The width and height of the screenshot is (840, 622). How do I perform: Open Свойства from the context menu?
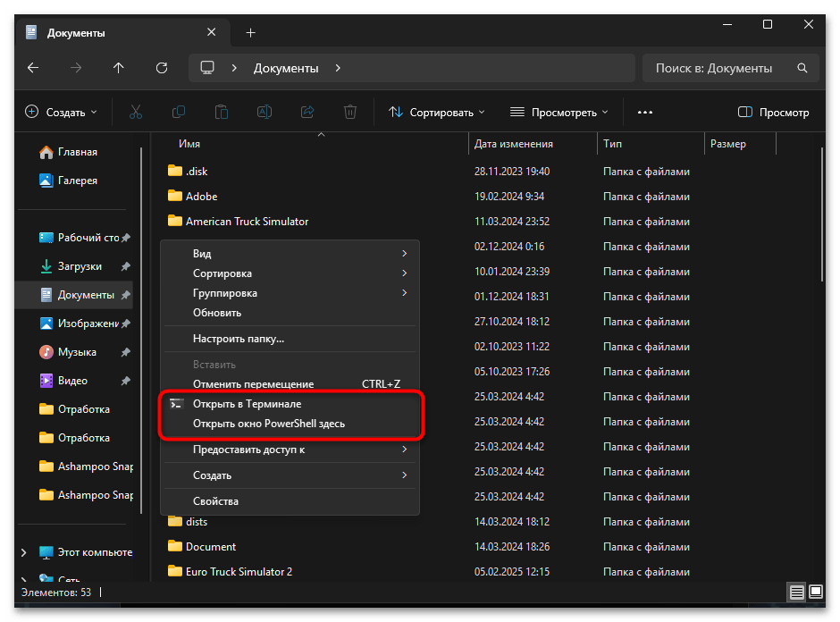pyautogui.click(x=290, y=501)
